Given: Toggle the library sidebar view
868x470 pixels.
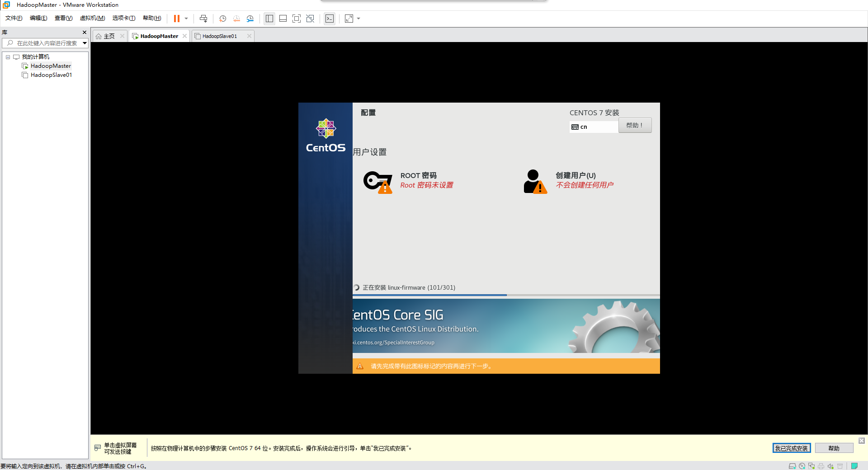Looking at the screenshot, I should coord(269,19).
